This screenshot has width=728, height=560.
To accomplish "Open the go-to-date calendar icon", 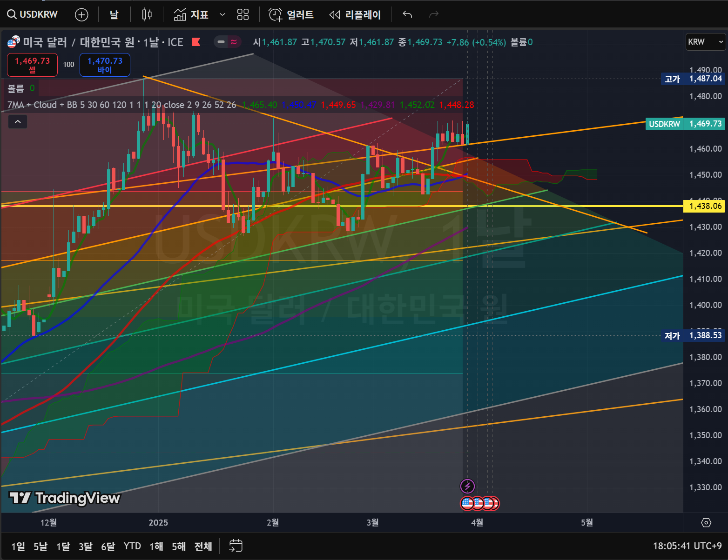I will pos(236,546).
